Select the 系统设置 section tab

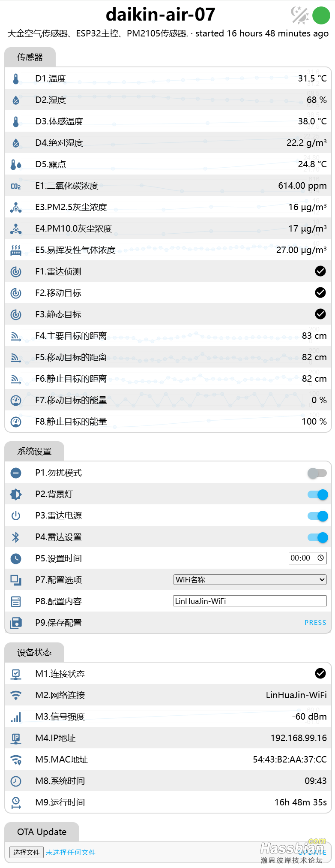34,452
